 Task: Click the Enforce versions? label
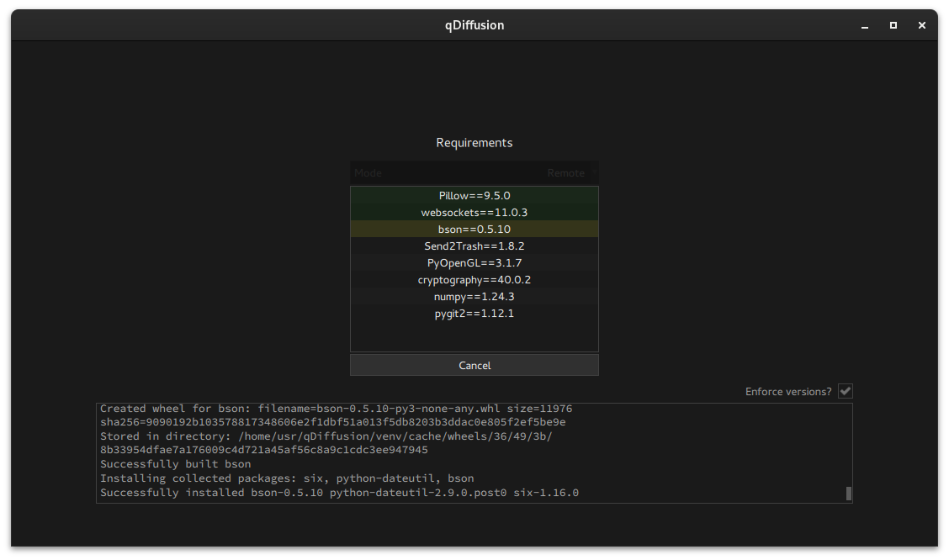click(788, 392)
